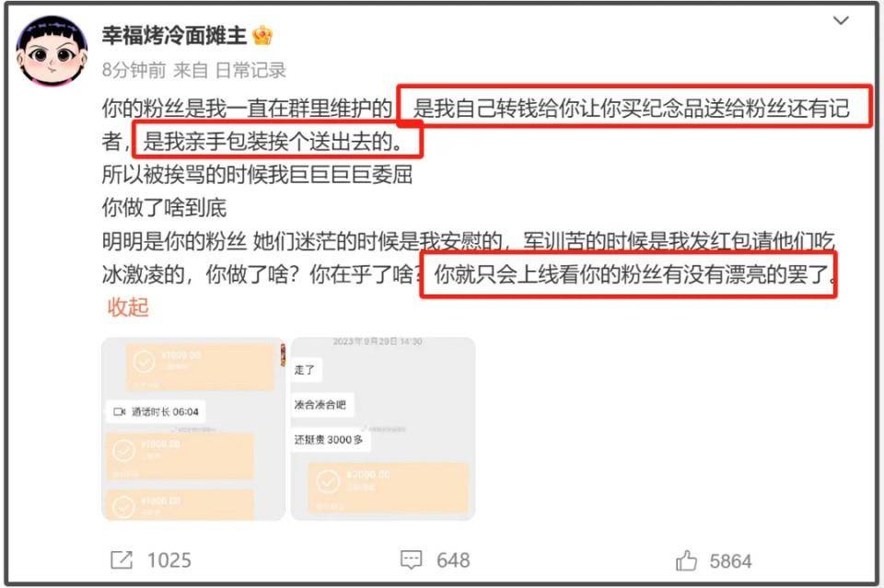The image size is (884, 588).
Task: Click the top checkmark transfer bubble in left screenshot
Action: point(200,366)
